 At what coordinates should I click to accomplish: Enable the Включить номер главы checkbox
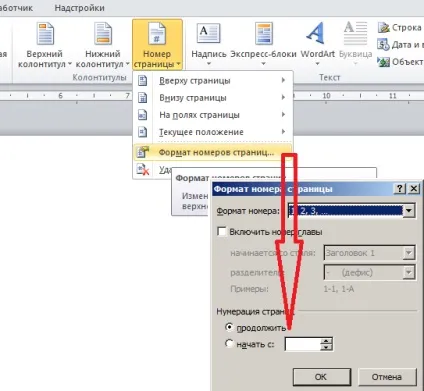click(222, 231)
